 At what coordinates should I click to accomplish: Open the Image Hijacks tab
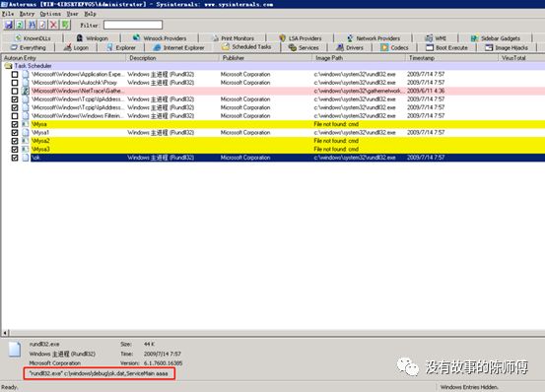click(x=507, y=47)
